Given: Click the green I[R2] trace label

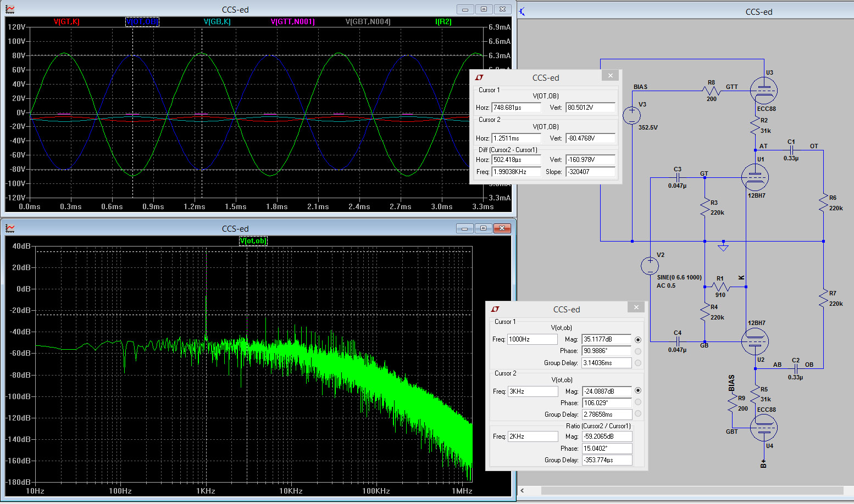Looking at the screenshot, I should pyautogui.click(x=443, y=21).
